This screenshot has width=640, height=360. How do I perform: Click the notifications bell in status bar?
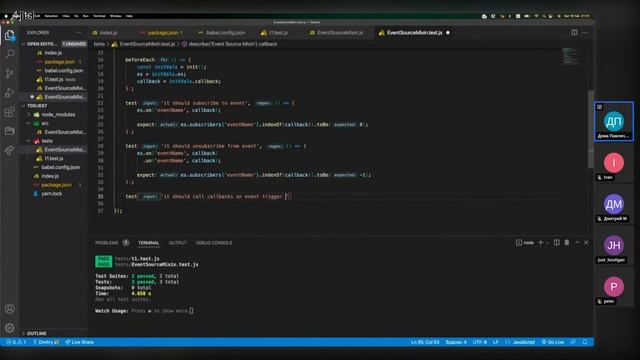click(x=585, y=342)
